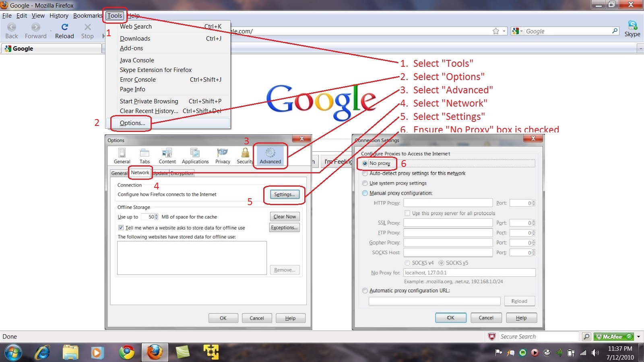Screen dimensions: 644x362
Task: Open Windows Explorer folder in taskbar
Action: point(70,353)
